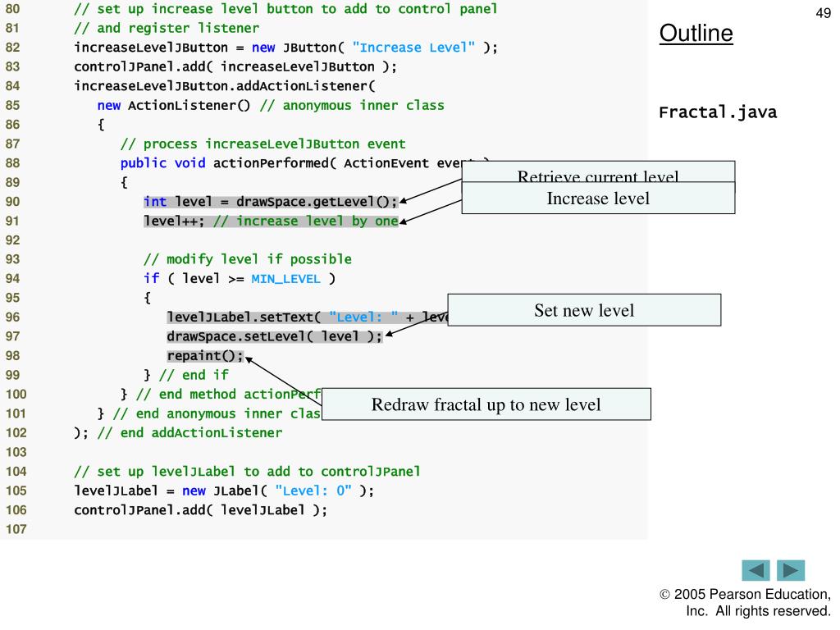This screenshot has height=630, width=840.
Task: Click the comment 'modify level if possible'
Action: pyautogui.click(x=248, y=259)
